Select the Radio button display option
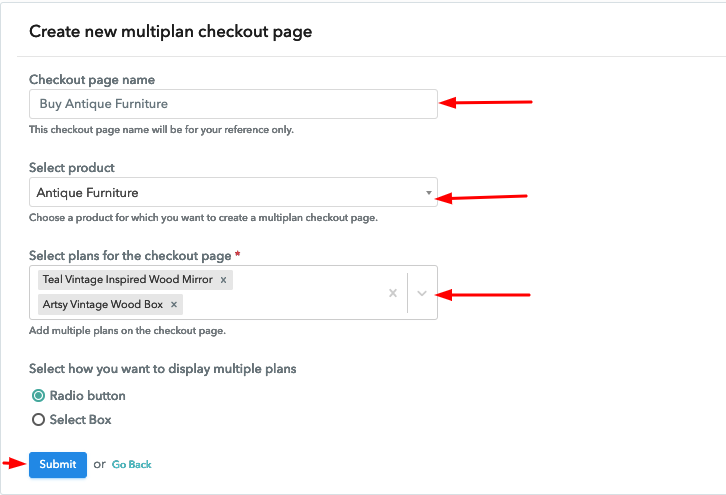Screen dimensions: 726x495 tap(39, 396)
